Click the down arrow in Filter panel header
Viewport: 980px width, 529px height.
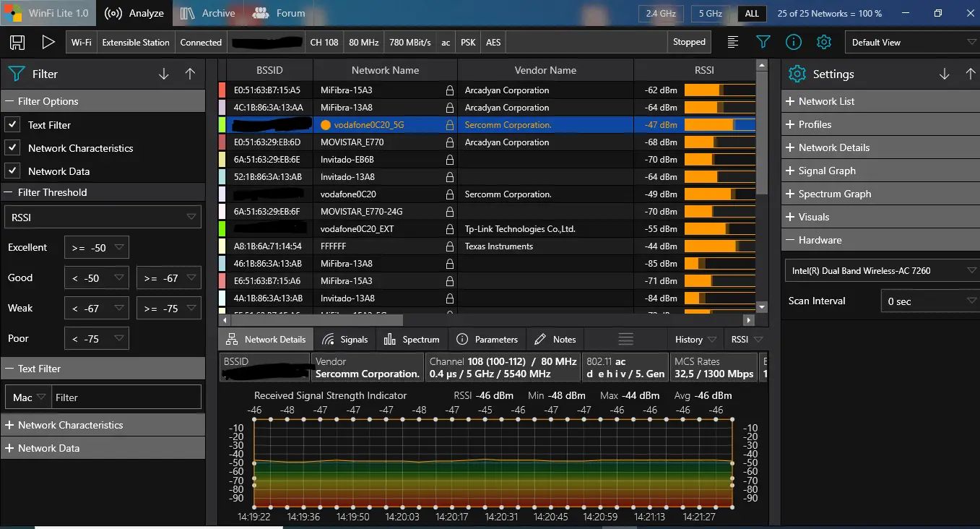(x=164, y=74)
